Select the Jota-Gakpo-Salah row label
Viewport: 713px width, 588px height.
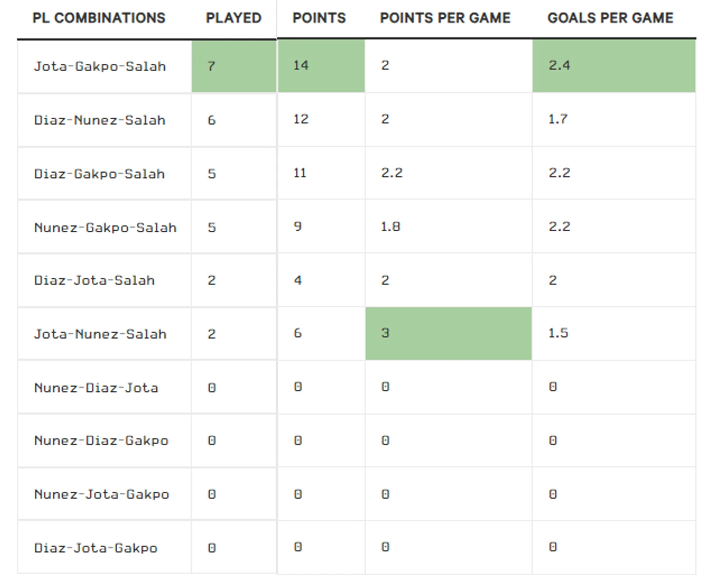click(100, 66)
